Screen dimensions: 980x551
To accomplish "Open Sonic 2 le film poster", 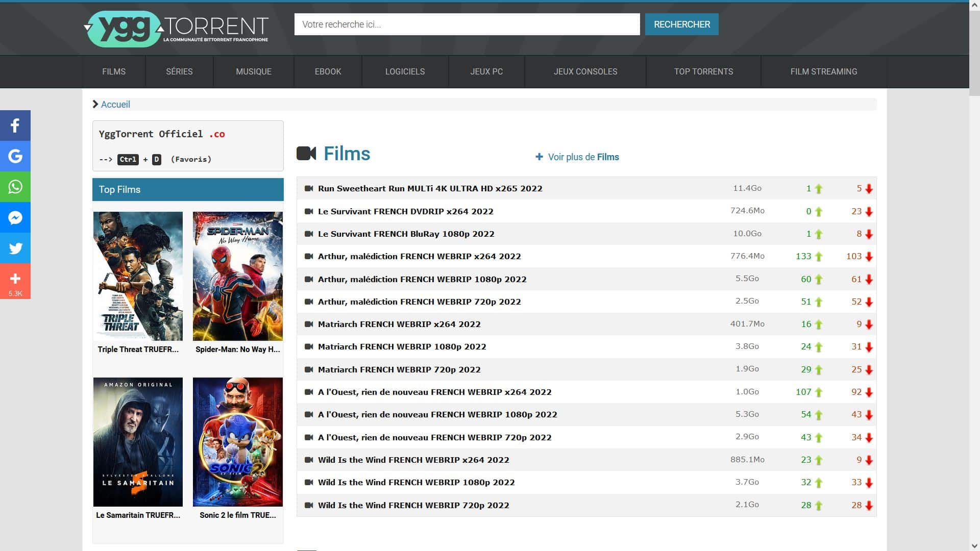I will click(x=238, y=442).
